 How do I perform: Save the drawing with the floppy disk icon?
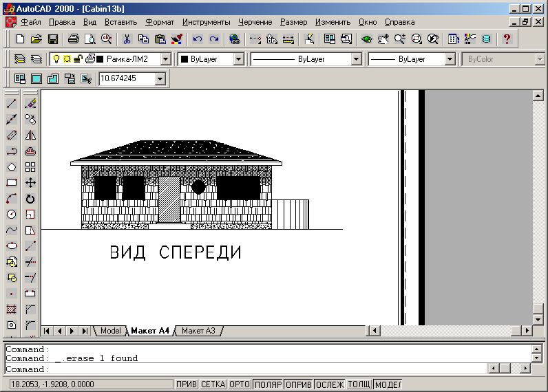pyautogui.click(x=53, y=39)
